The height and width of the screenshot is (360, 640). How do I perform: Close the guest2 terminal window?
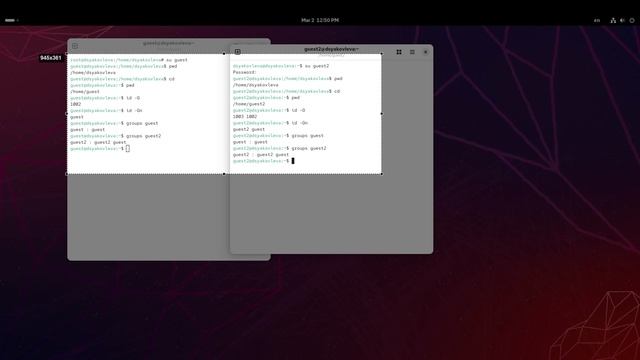click(426, 52)
